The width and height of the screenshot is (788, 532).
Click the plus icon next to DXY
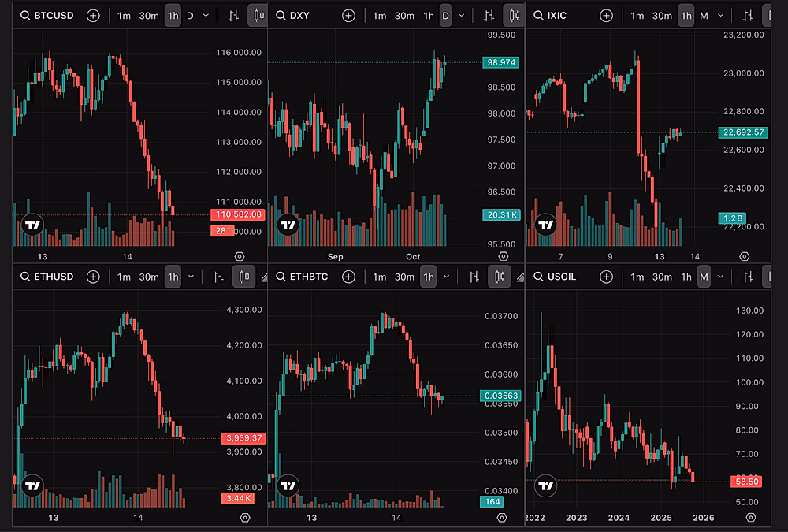click(348, 16)
